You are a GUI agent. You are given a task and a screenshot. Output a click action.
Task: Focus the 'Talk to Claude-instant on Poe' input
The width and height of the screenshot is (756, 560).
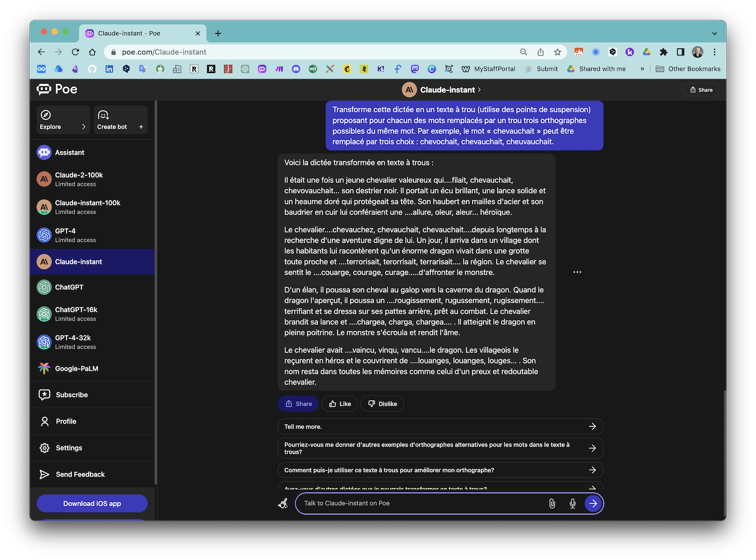coord(422,503)
